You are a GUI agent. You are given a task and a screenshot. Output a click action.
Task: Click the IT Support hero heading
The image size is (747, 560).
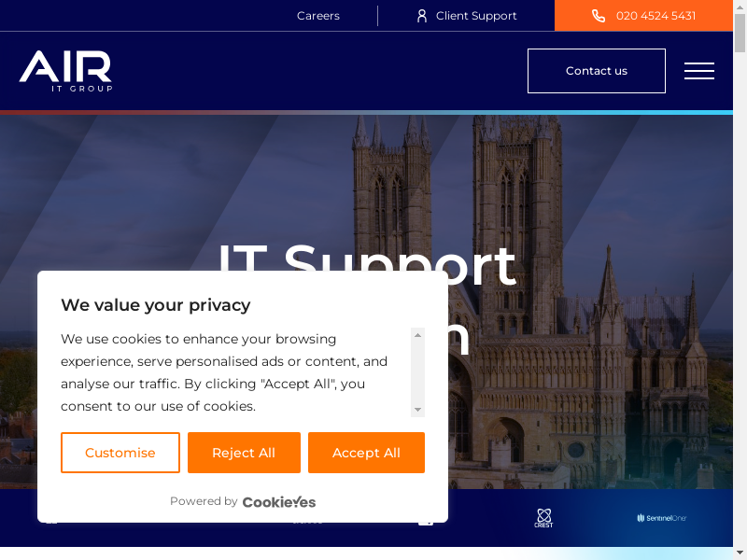367,264
